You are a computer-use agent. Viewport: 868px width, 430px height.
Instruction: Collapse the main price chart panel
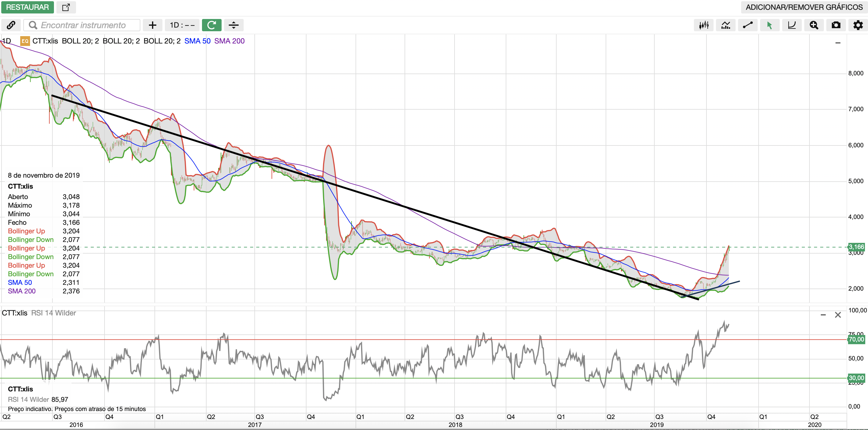(838, 43)
